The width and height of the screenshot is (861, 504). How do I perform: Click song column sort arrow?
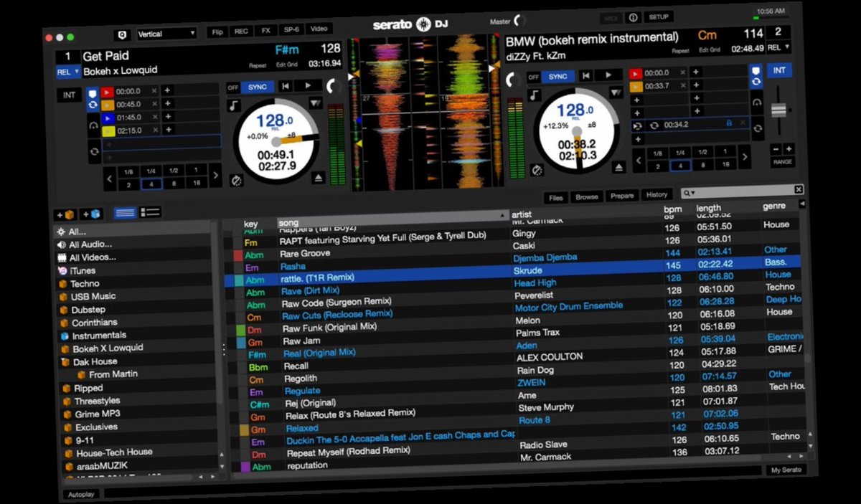coord(502,216)
